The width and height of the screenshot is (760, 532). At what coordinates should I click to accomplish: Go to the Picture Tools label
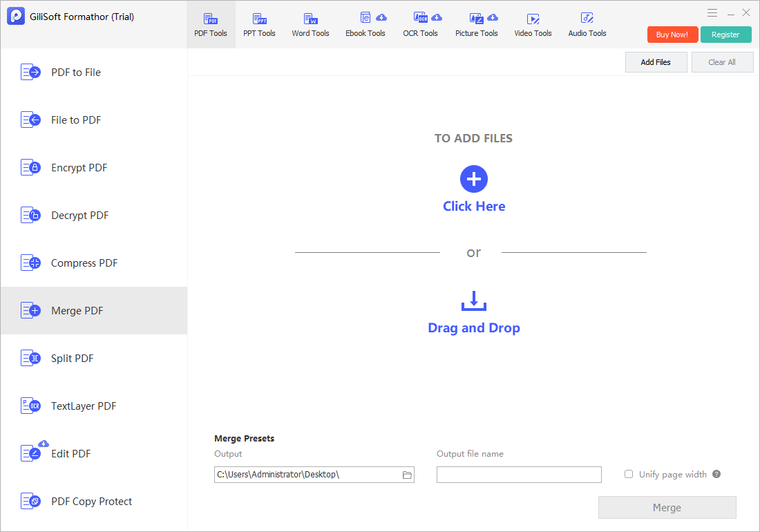[477, 33]
